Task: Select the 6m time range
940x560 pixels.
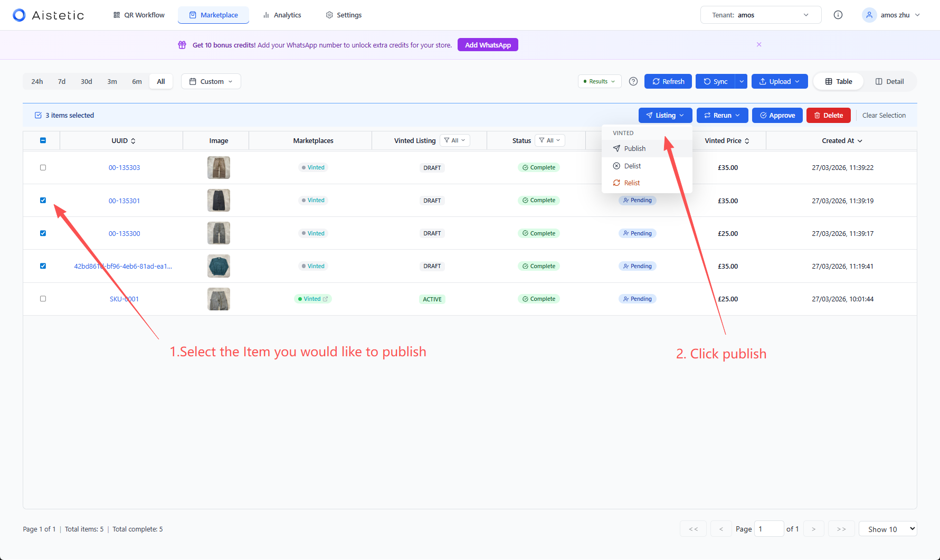Action: click(137, 81)
